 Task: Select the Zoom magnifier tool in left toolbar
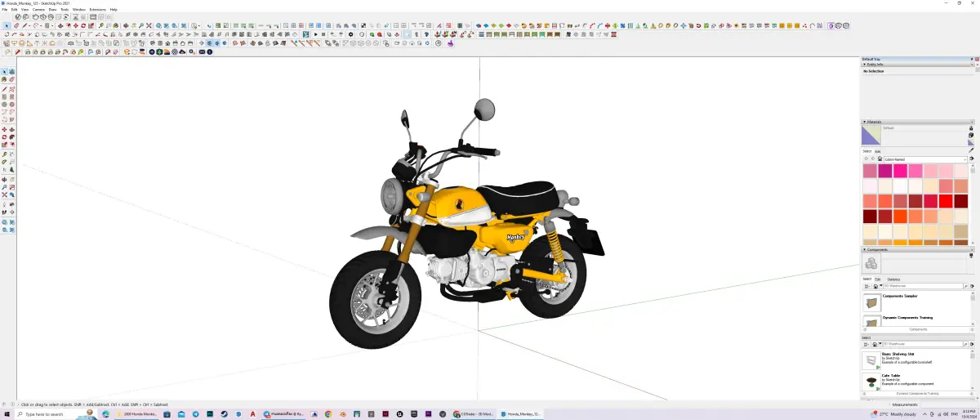4,187
